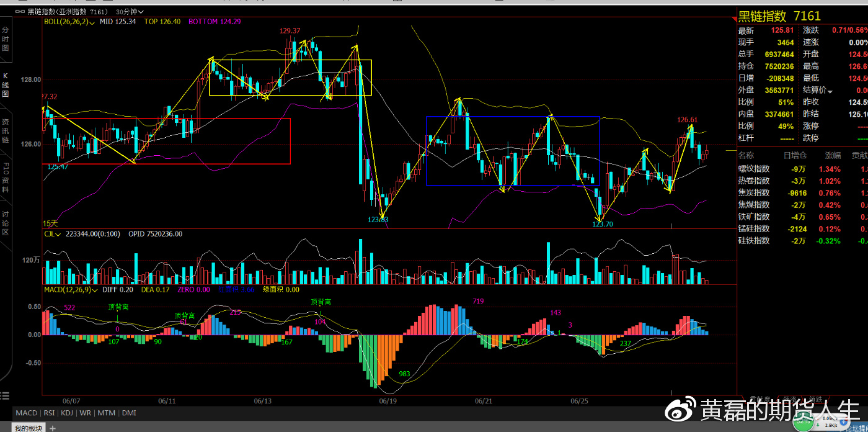Click the chain link icon beside 黑链指数
The width and height of the screenshot is (868, 432).
(21, 11)
